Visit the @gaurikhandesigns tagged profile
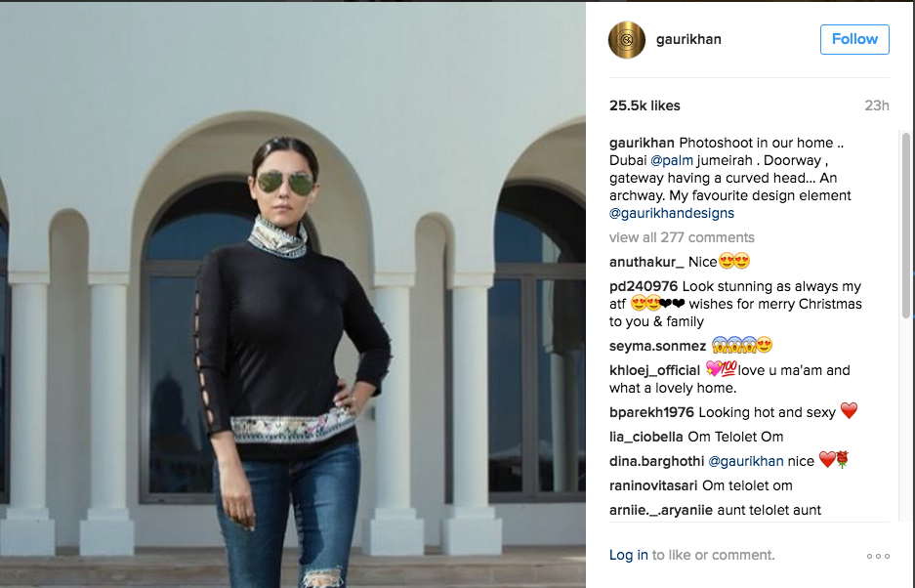 click(672, 213)
